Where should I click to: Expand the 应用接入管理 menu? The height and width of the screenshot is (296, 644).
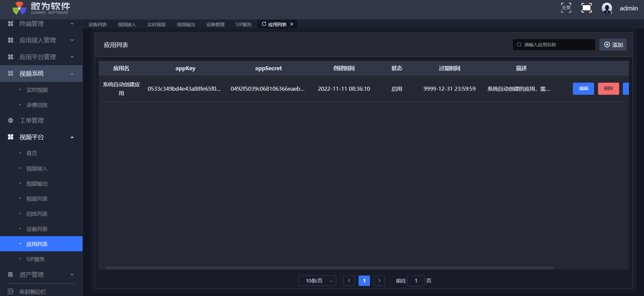point(41,40)
